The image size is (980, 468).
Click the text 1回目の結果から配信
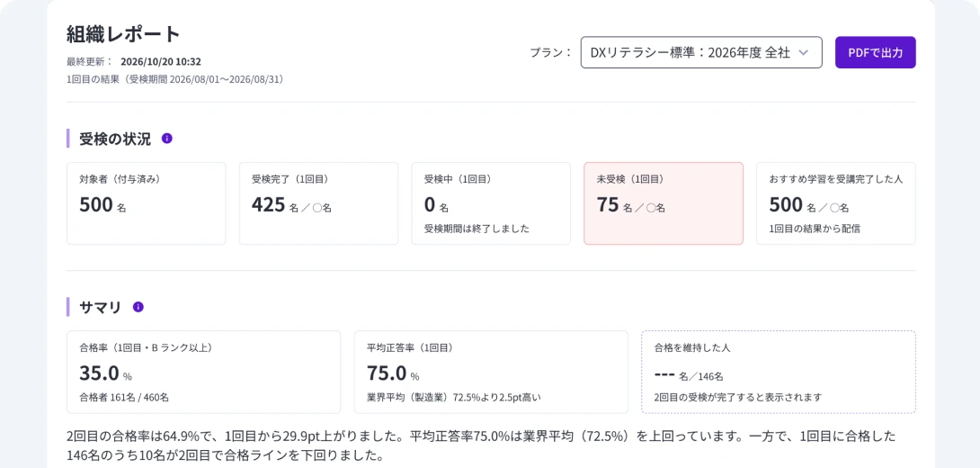pyautogui.click(x=815, y=229)
